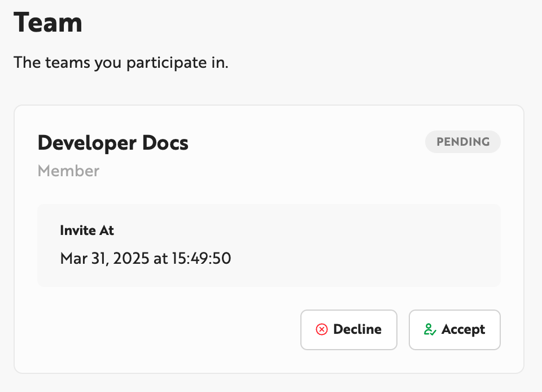Select the invite timestamp Mar 31, 2025
Screen dimensions: 542x392
click(146, 258)
